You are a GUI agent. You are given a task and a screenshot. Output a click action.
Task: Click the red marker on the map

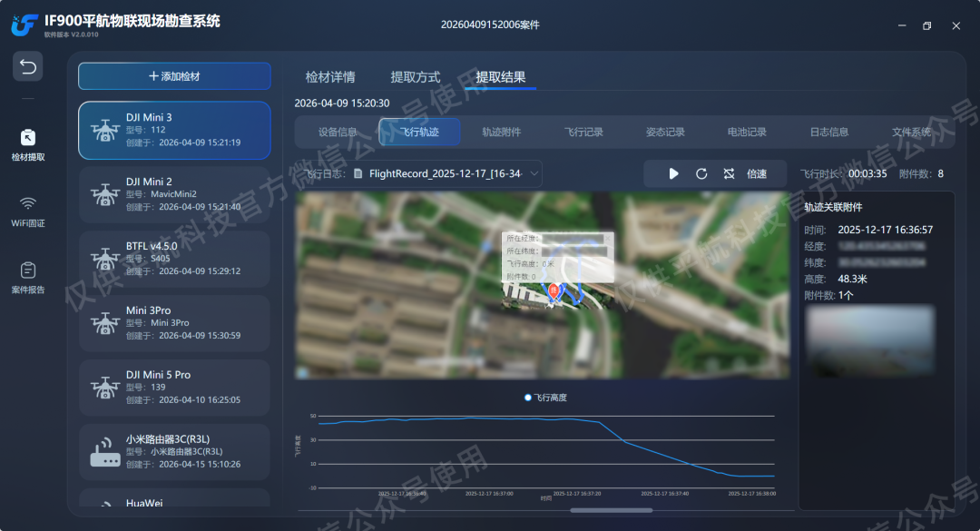coord(554,290)
